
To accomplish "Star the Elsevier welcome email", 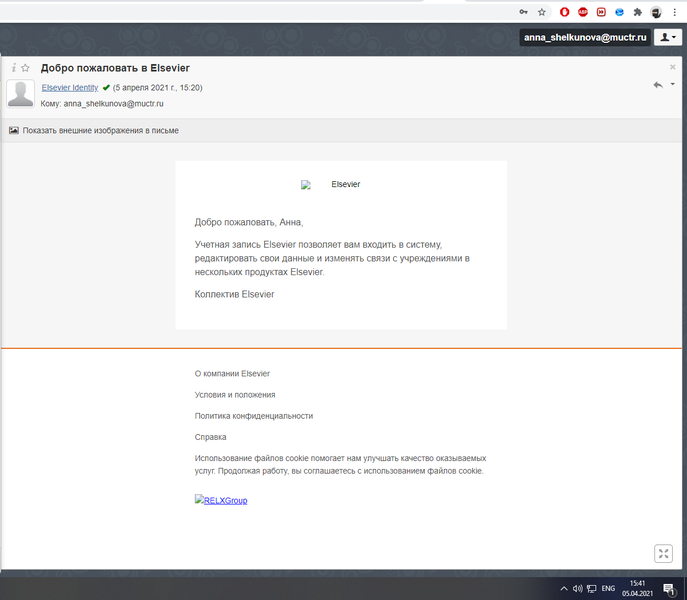I will [x=26, y=68].
